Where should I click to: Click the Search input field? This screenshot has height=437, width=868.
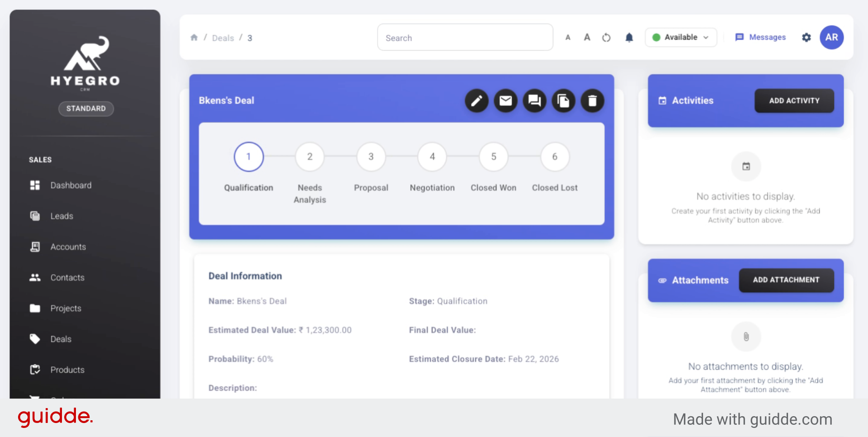tap(465, 38)
